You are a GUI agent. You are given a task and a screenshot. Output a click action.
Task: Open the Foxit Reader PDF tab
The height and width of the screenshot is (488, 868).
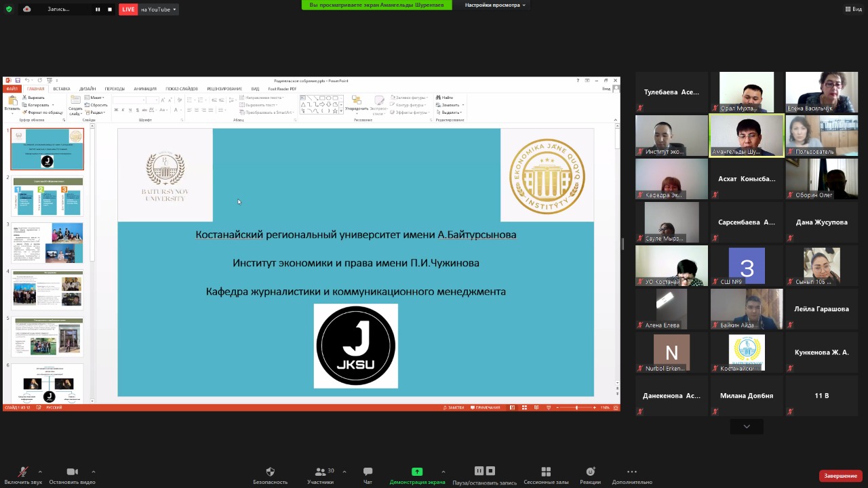[282, 89]
